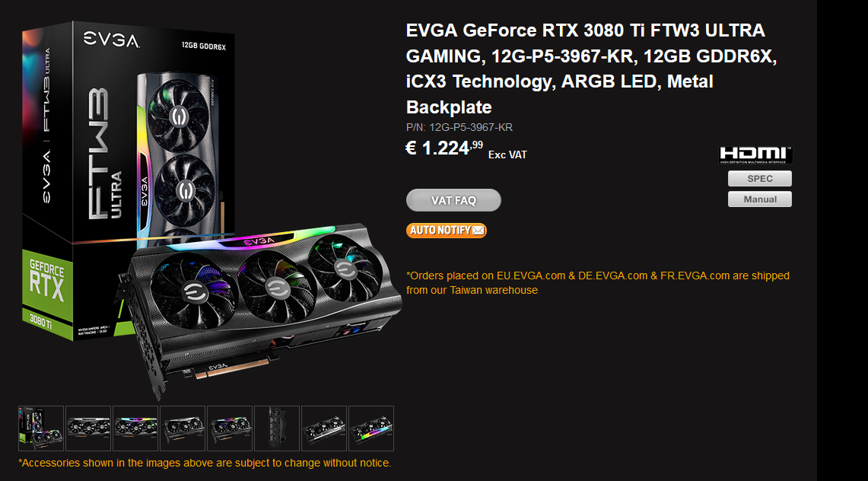This screenshot has width=868, height=481.
Task: Select last thumbnail with RGB light bar
Action: pyautogui.click(x=371, y=428)
